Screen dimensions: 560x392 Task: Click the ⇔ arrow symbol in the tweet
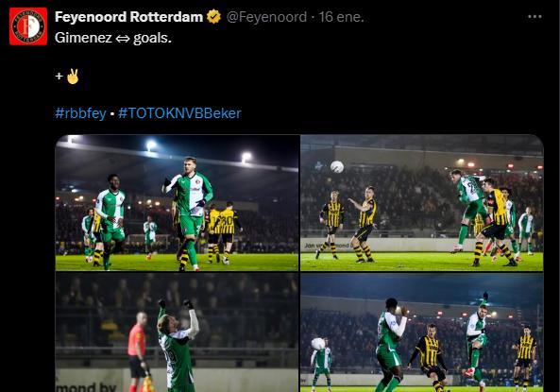click(123, 38)
